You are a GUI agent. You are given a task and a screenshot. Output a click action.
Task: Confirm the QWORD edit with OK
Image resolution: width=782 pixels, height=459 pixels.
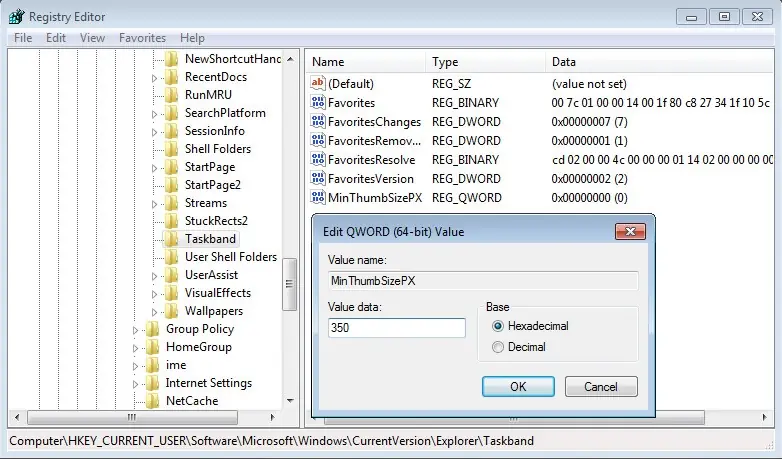click(518, 387)
